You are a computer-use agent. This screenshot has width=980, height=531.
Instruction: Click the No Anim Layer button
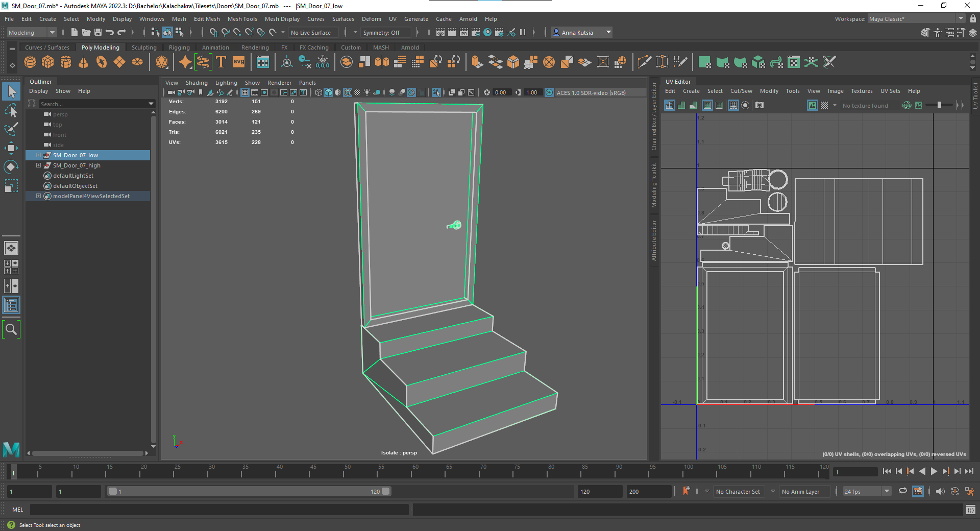(x=804, y=491)
